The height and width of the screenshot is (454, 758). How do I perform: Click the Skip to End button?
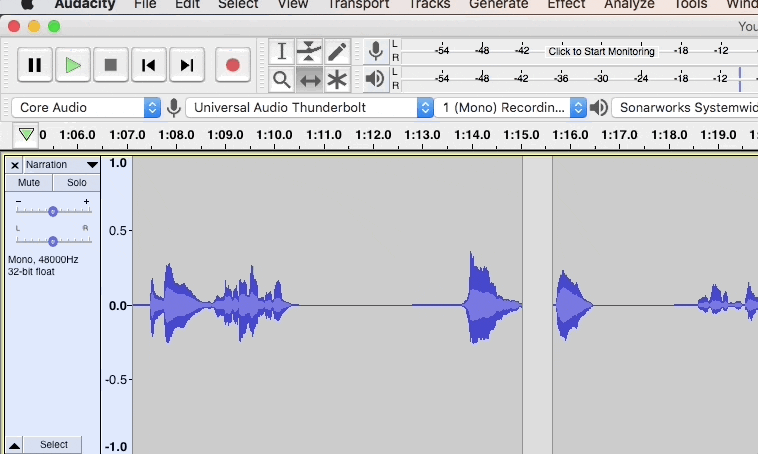coord(186,65)
